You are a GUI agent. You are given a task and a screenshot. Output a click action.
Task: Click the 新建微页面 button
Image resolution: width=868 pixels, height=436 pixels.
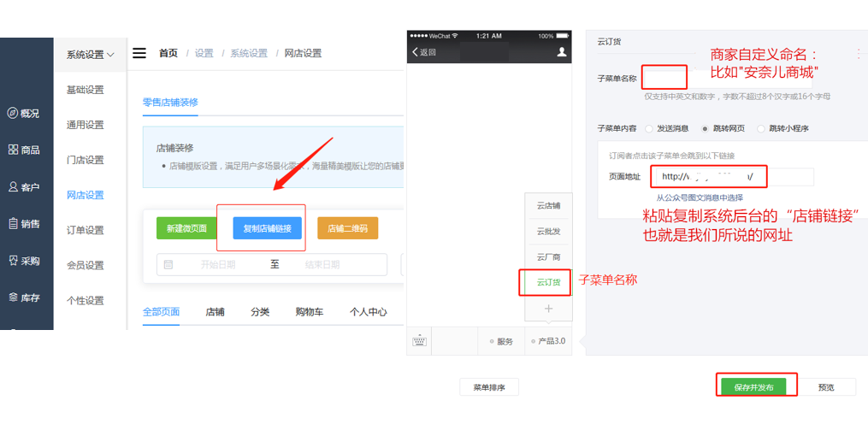click(x=186, y=228)
